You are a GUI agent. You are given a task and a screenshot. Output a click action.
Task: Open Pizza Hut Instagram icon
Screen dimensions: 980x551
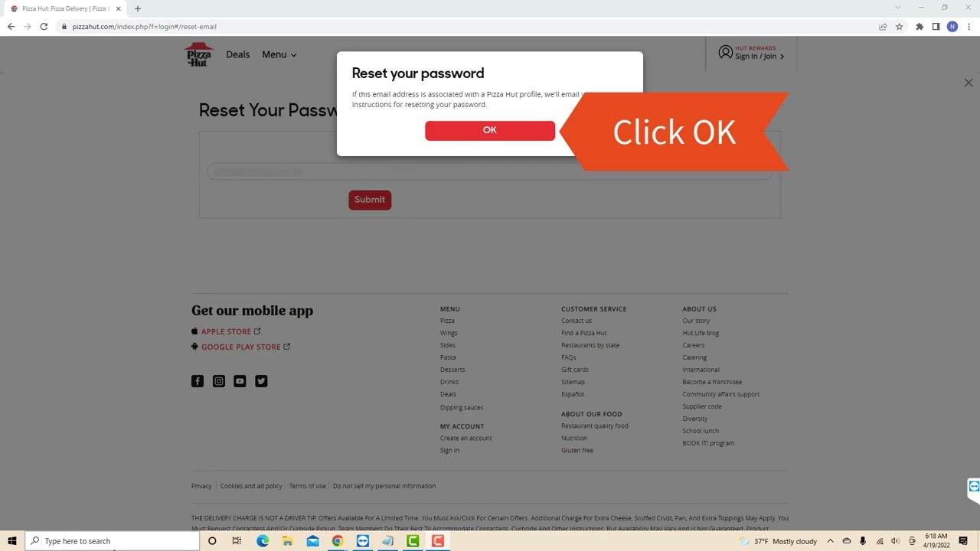tap(219, 381)
